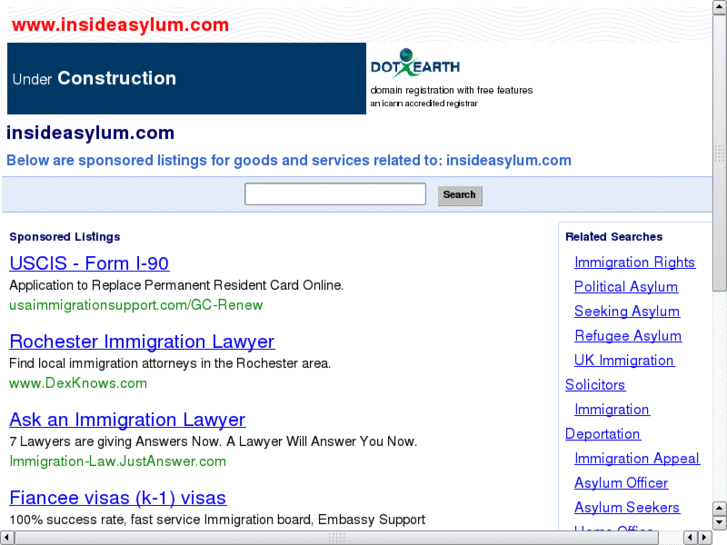Click '100% success rate, fast service' description text

coord(217,519)
